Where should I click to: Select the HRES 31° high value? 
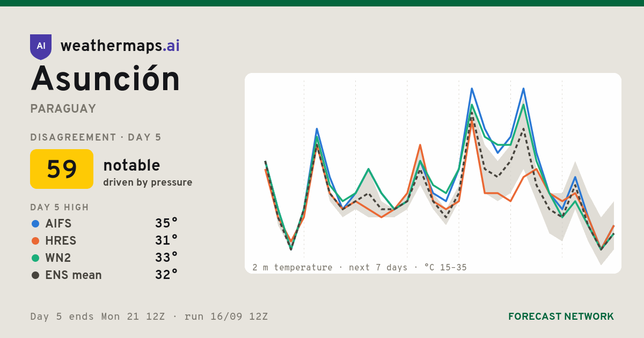click(x=166, y=240)
